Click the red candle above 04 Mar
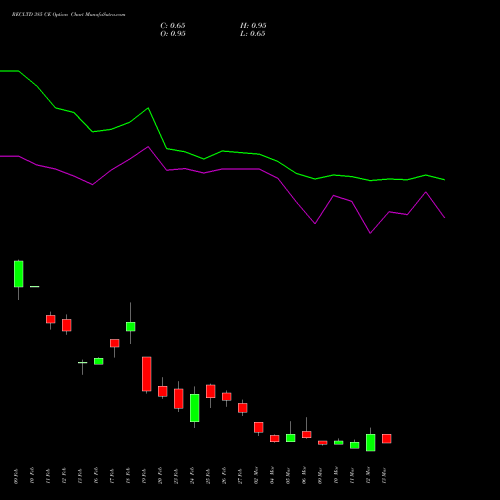Image resolution: width=500 pixels, height=500 pixels. pos(275,438)
